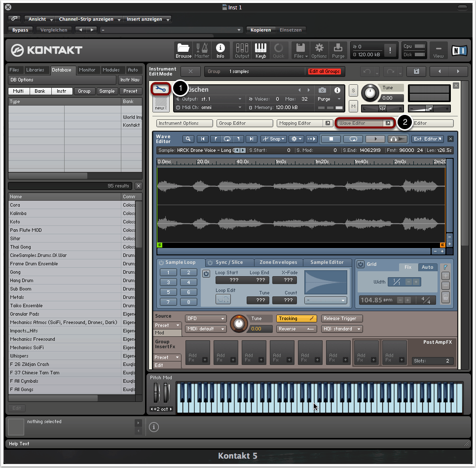Viewport: 476px width, 468px height.
Task: Open the DFD source mode dropdown
Action: (205, 319)
